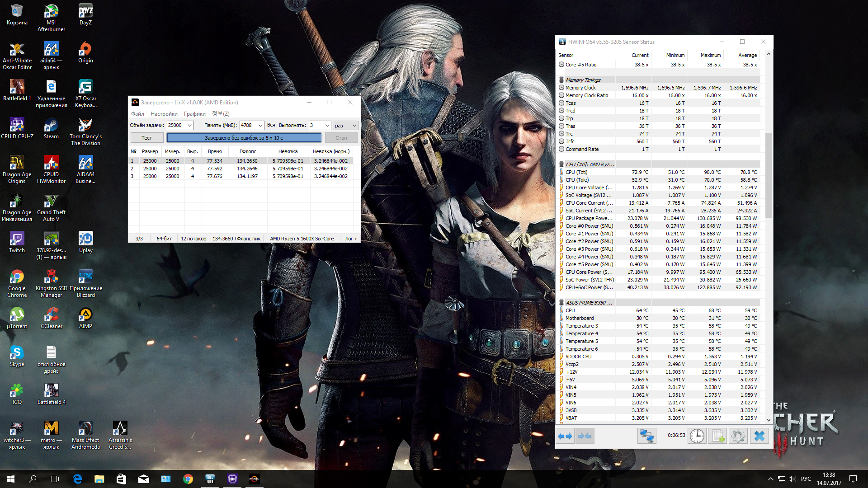The image size is (868, 488).
Task: Open HWiNFO sensor settings gear
Action: coord(738,436)
